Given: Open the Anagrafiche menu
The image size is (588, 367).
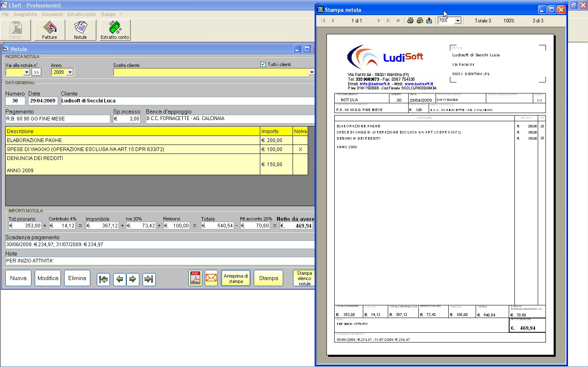Looking at the screenshot, I should [25, 14].
